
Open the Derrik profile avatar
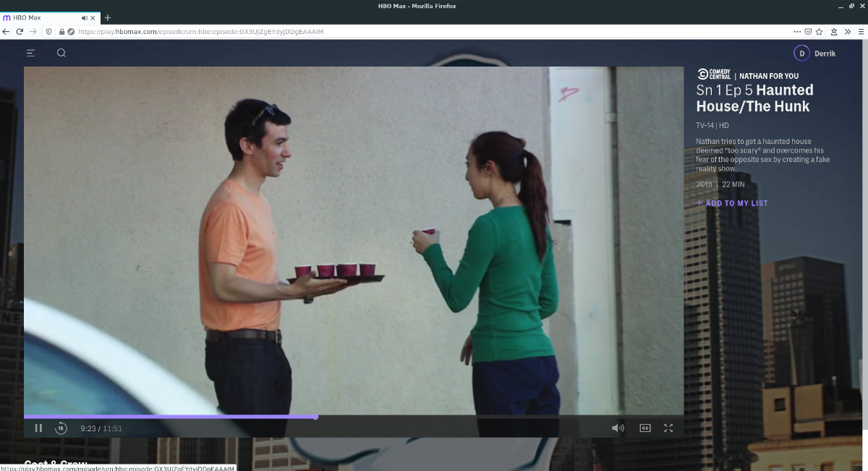pyautogui.click(x=801, y=53)
